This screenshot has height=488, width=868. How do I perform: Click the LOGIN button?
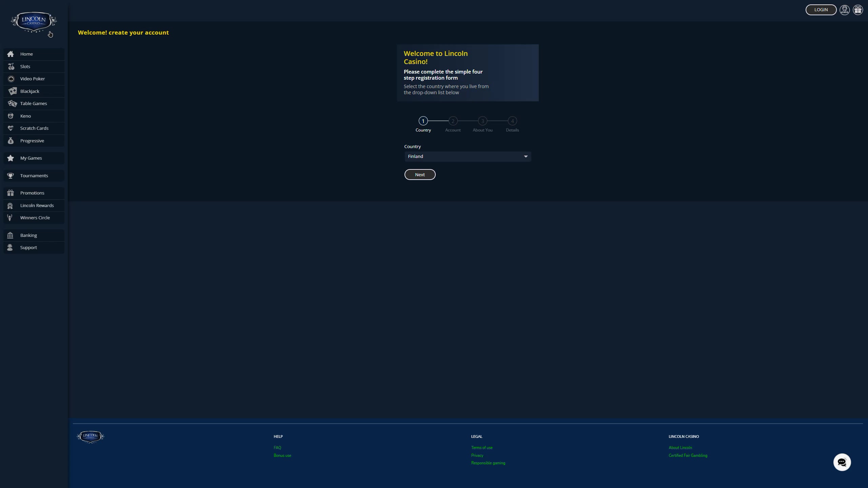tap(821, 10)
